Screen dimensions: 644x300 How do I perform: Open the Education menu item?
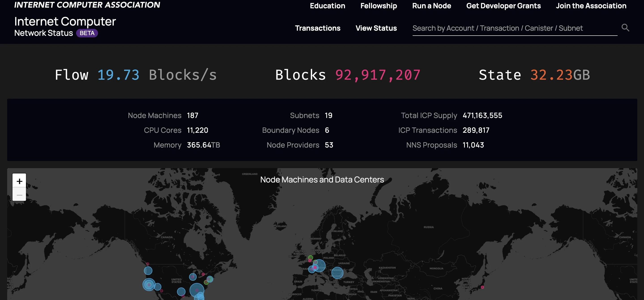327,6
